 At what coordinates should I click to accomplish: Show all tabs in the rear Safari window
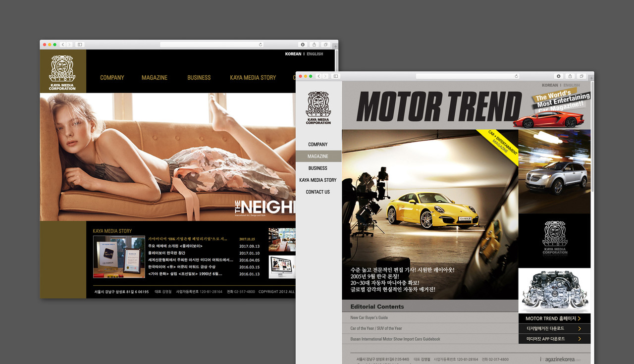325,45
